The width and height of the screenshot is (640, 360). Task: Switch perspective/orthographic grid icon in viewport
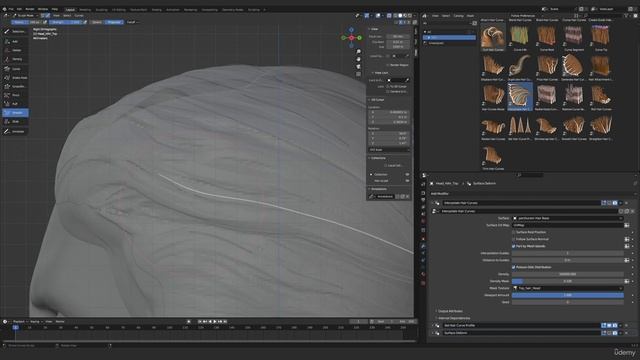pyautogui.click(x=358, y=74)
